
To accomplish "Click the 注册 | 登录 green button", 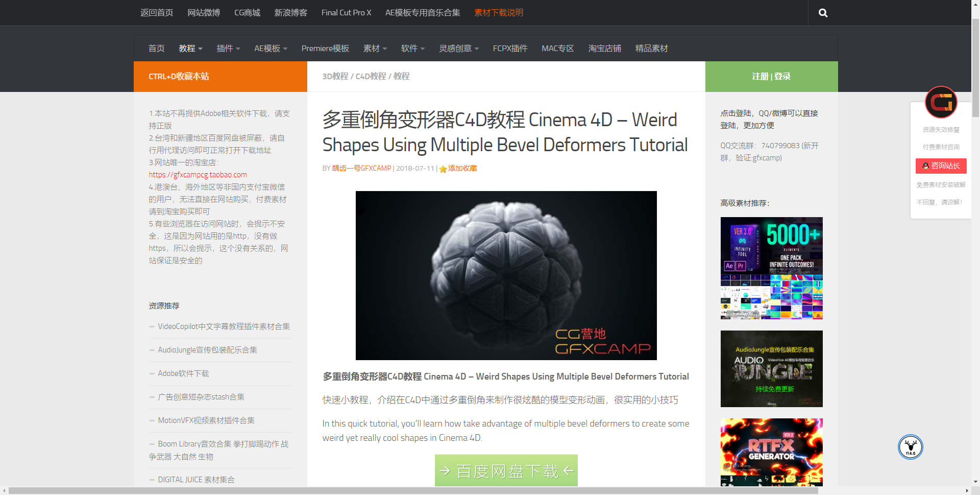I will 771,77.
